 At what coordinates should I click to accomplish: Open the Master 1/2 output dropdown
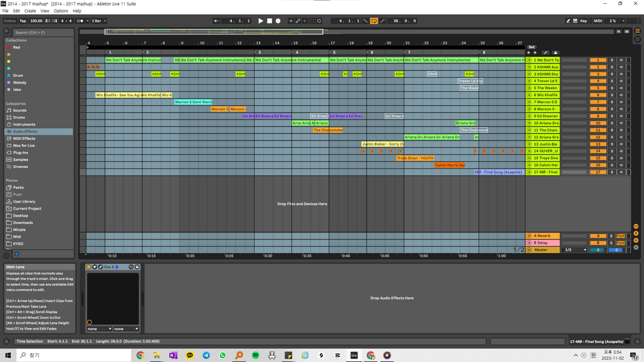575,250
